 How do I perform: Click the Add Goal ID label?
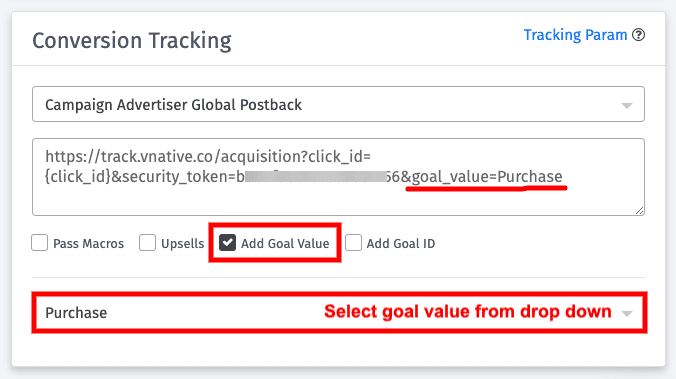pos(401,244)
